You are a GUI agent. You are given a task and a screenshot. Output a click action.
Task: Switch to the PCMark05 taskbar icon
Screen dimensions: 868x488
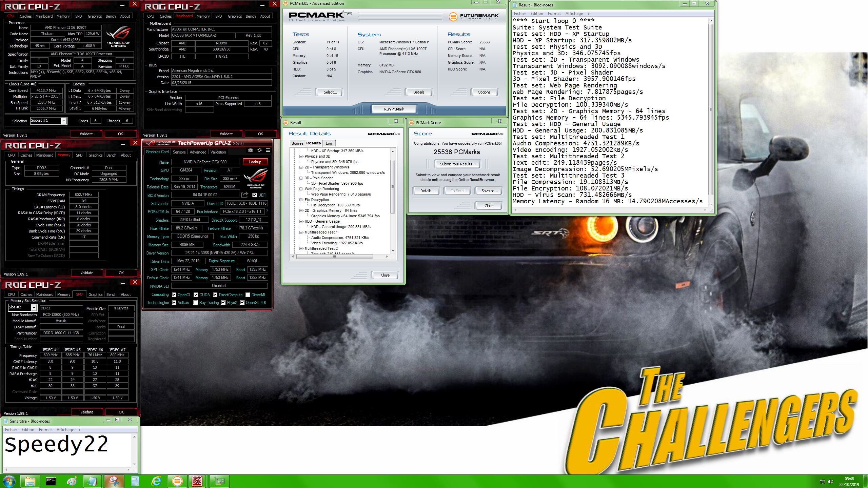pyautogui.click(x=177, y=481)
